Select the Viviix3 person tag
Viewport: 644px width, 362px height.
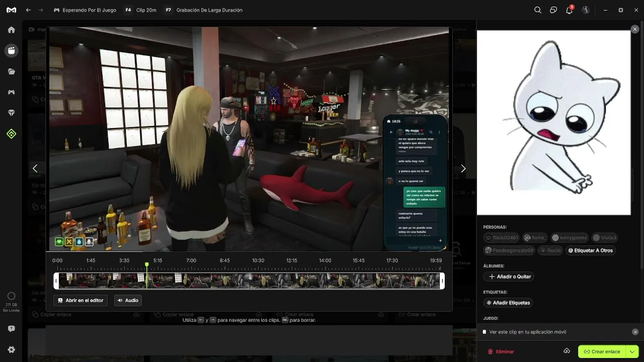604,237
